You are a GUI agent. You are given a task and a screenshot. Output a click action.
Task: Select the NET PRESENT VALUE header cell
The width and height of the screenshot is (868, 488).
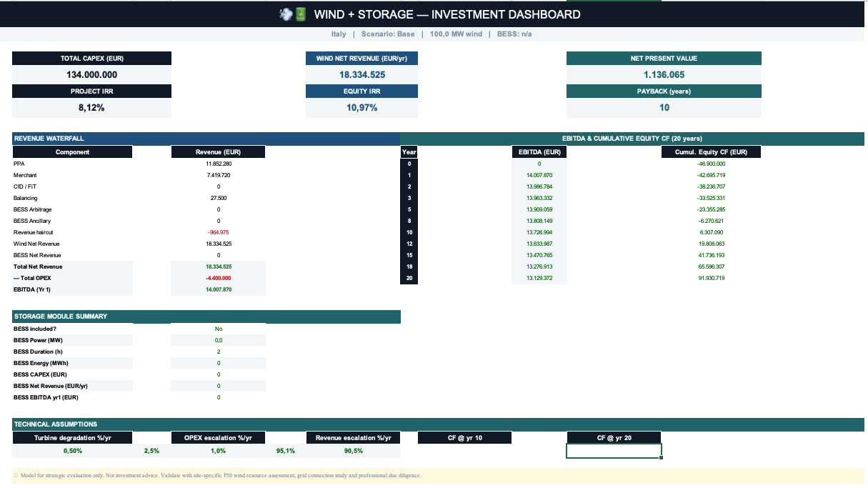[x=664, y=59]
